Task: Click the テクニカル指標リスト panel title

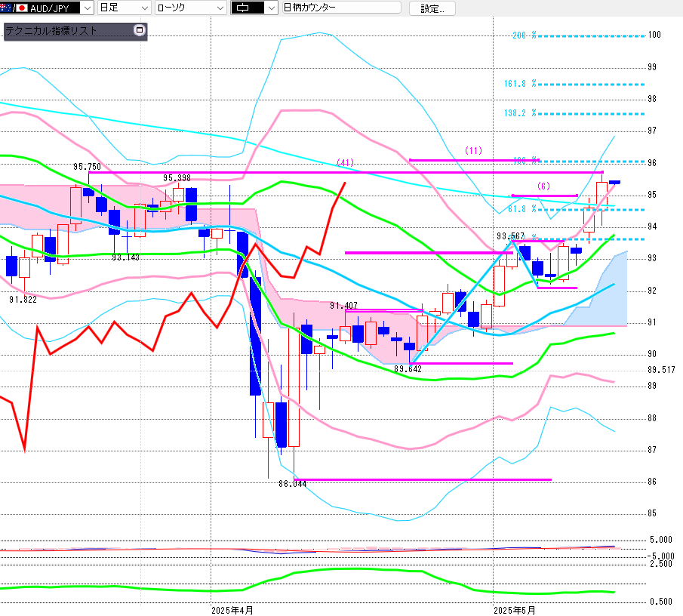Action: coord(51,31)
